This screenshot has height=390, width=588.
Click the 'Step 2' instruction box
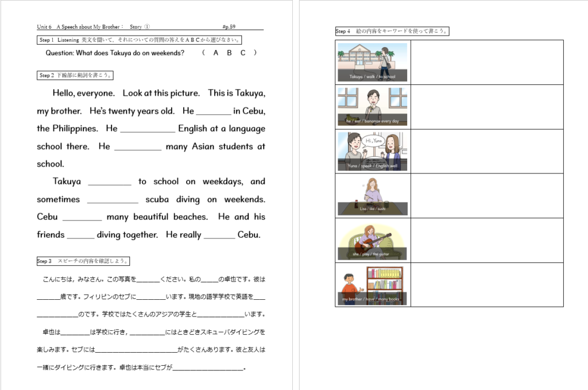click(75, 75)
